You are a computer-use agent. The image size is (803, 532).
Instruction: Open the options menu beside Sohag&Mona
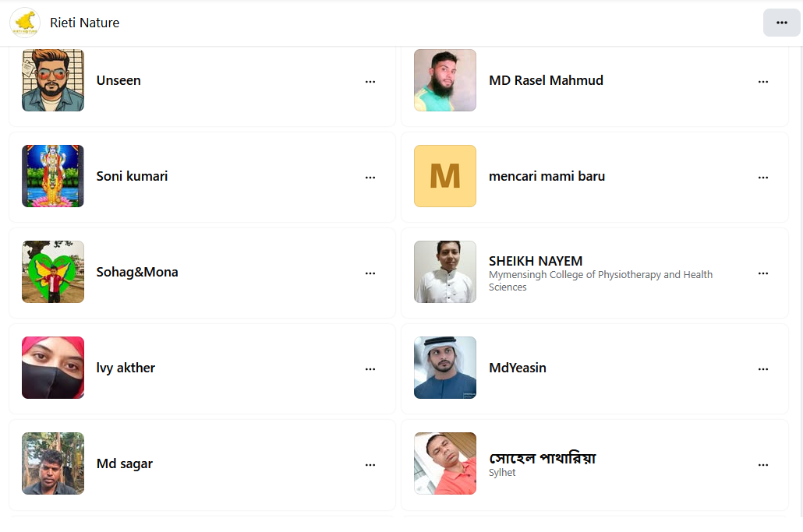tap(370, 273)
